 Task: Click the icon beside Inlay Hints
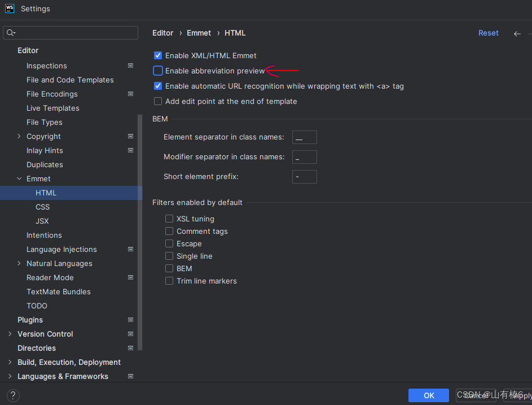pyautogui.click(x=130, y=150)
